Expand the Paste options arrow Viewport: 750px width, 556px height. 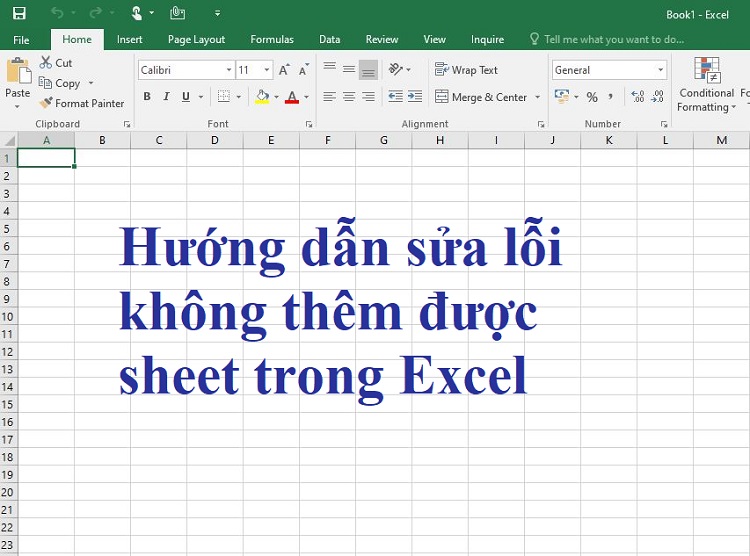point(18,106)
